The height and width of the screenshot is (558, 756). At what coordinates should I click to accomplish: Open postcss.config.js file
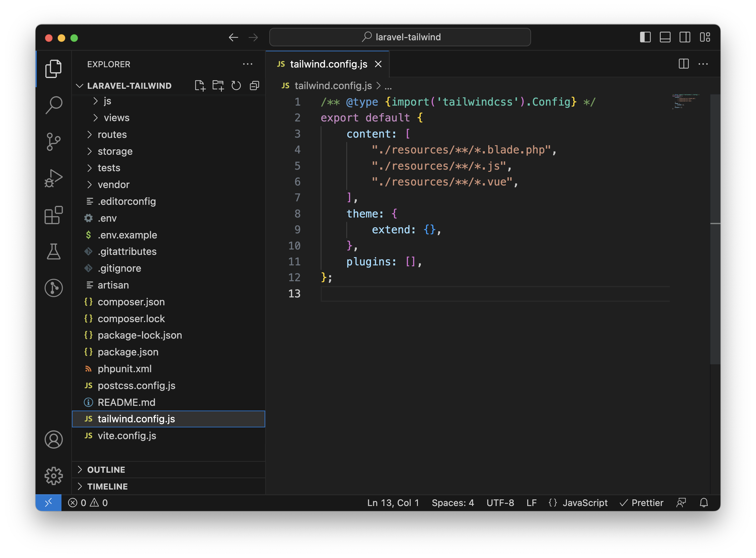coord(169,386)
